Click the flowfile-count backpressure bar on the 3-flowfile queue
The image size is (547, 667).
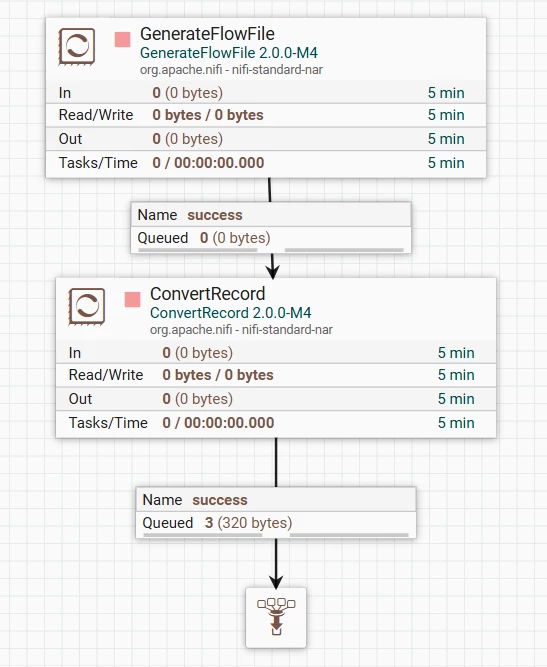pos(203,535)
